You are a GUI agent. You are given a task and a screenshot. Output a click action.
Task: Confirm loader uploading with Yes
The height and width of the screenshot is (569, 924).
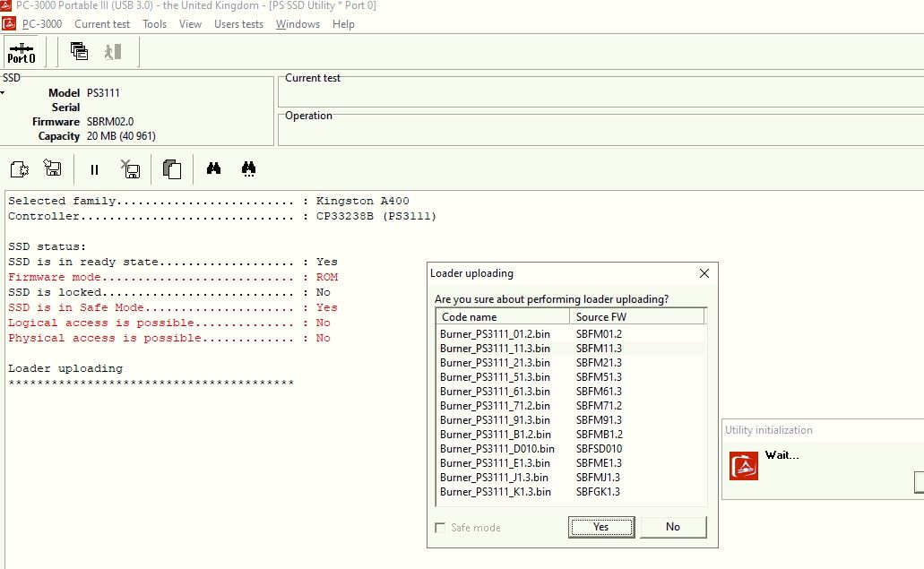point(601,527)
